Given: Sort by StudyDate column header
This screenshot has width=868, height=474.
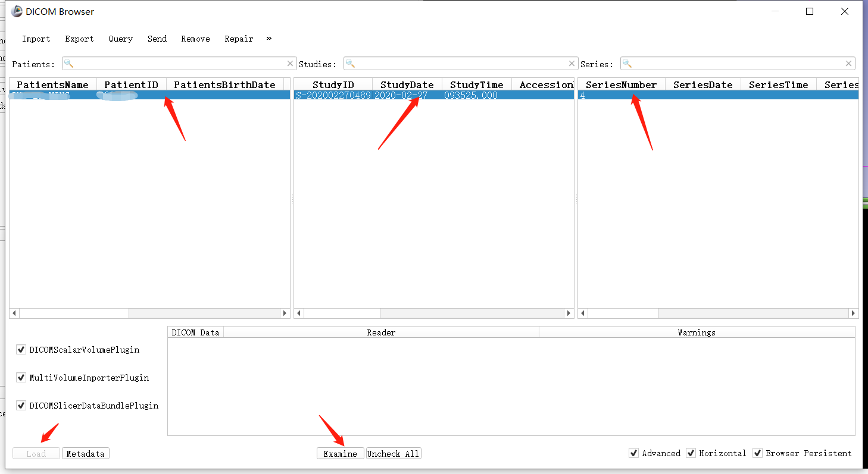Looking at the screenshot, I should tap(407, 84).
